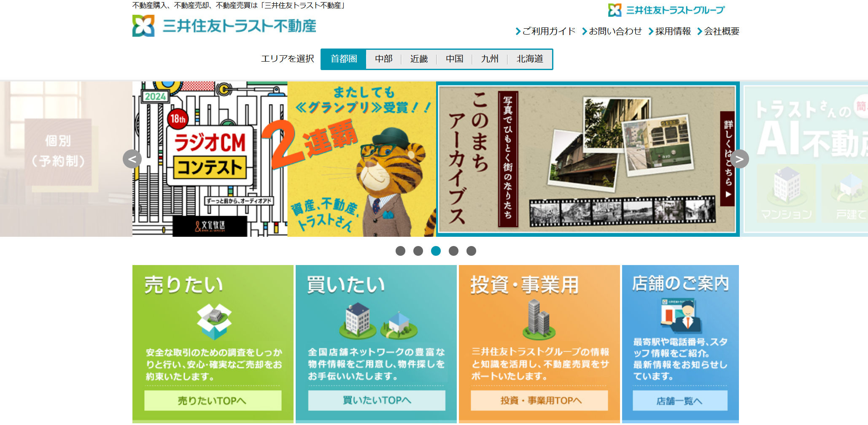Screen dimensions: 868x425
Task: Select the fourth carousel dot
Action: tap(453, 251)
